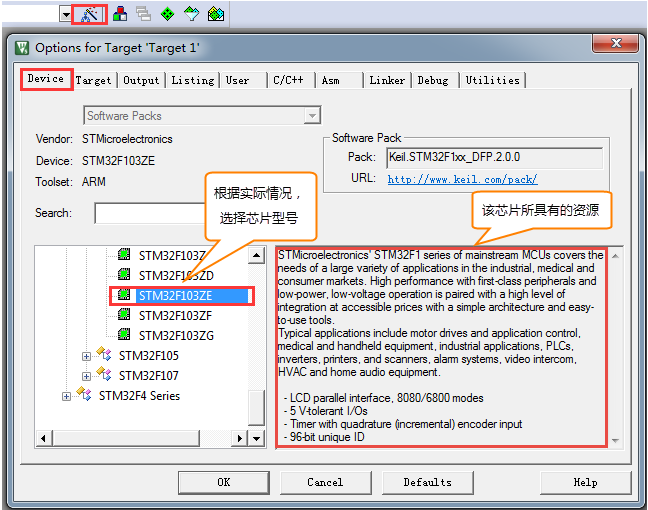Open Options for Target magic wand icon
This screenshot has width=648, height=510.
[89, 14]
